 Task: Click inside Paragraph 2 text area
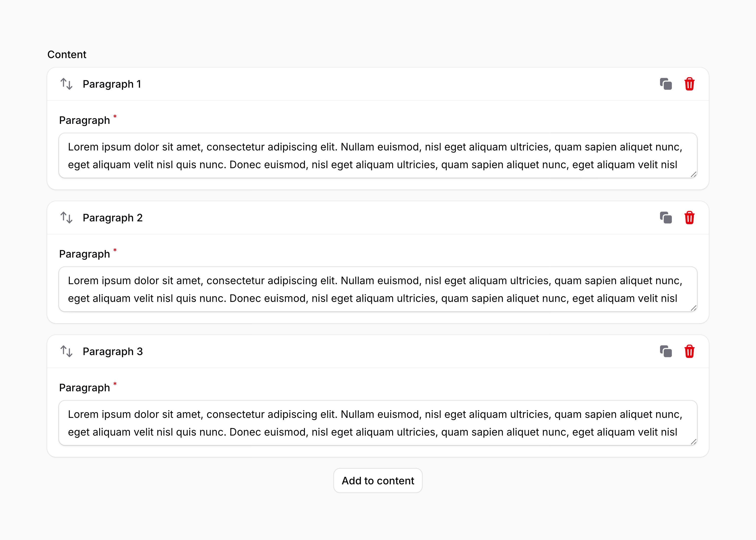[378, 289]
